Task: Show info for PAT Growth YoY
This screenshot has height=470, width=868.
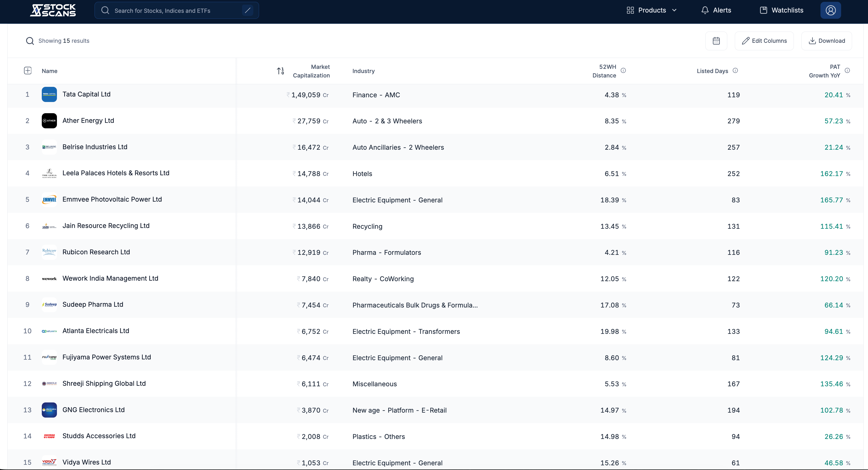Action: pyautogui.click(x=847, y=70)
